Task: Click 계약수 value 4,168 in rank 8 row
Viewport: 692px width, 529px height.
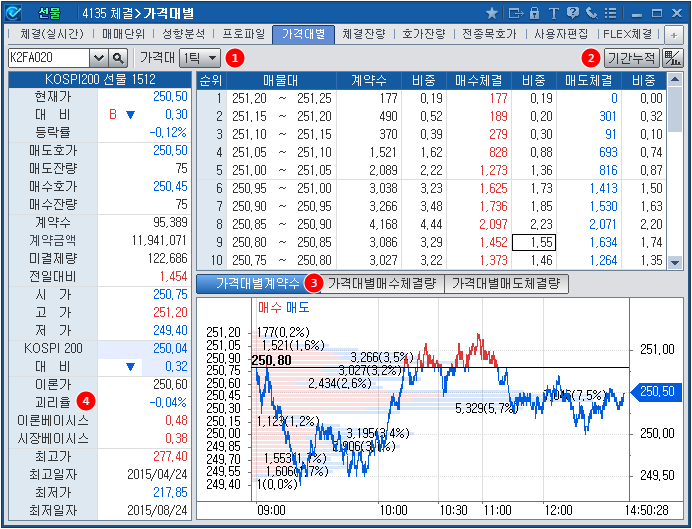Action: [x=383, y=225]
